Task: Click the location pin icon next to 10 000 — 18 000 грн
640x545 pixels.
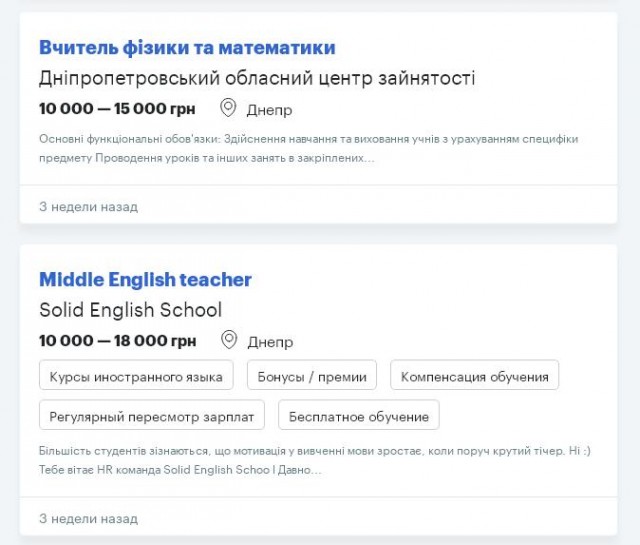Action: pos(229,340)
